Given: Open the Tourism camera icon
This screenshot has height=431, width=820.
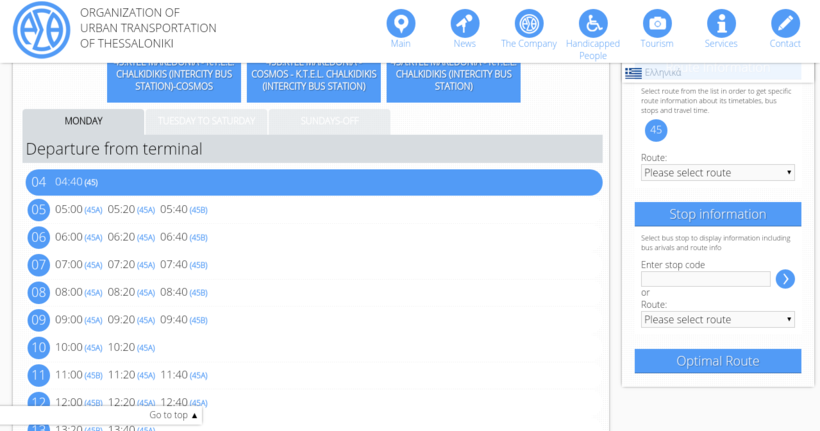Looking at the screenshot, I should [657, 23].
